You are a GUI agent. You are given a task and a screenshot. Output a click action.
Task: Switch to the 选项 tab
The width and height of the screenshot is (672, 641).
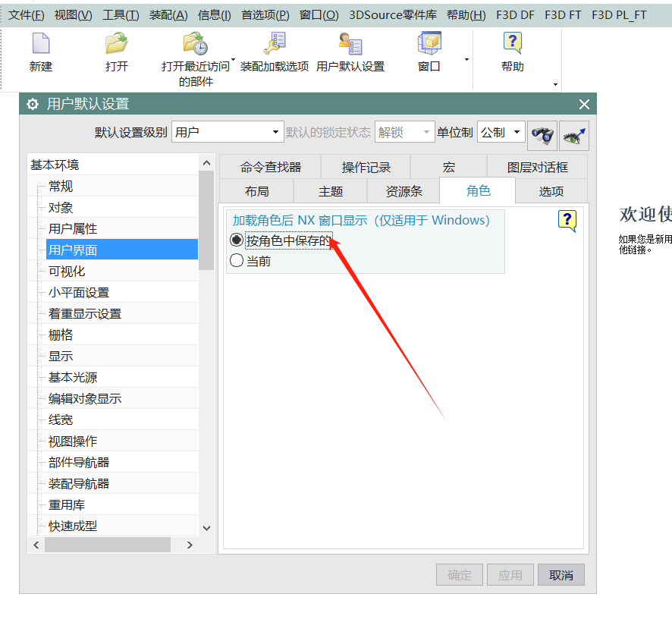click(551, 191)
